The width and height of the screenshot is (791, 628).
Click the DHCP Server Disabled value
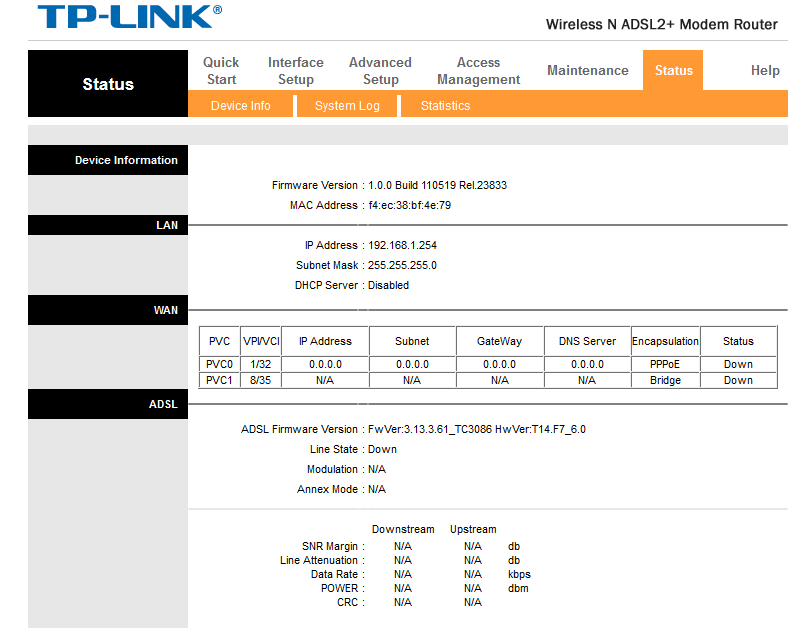(x=388, y=285)
